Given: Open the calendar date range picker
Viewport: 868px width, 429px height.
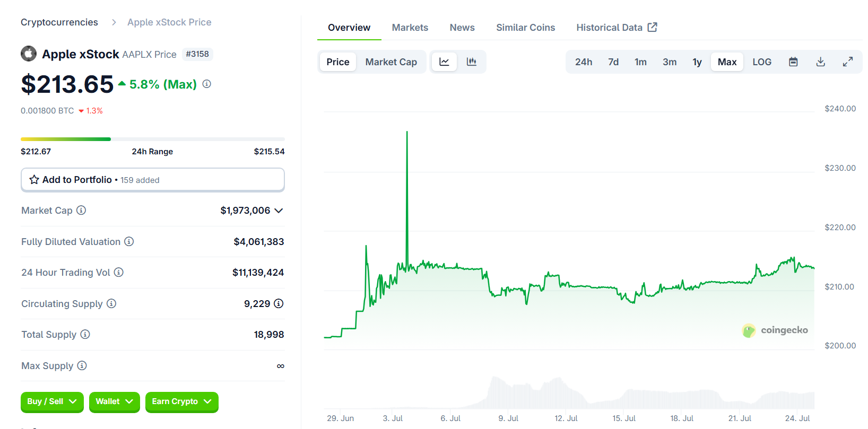Looking at the screenshot, I should pos(793,62).
